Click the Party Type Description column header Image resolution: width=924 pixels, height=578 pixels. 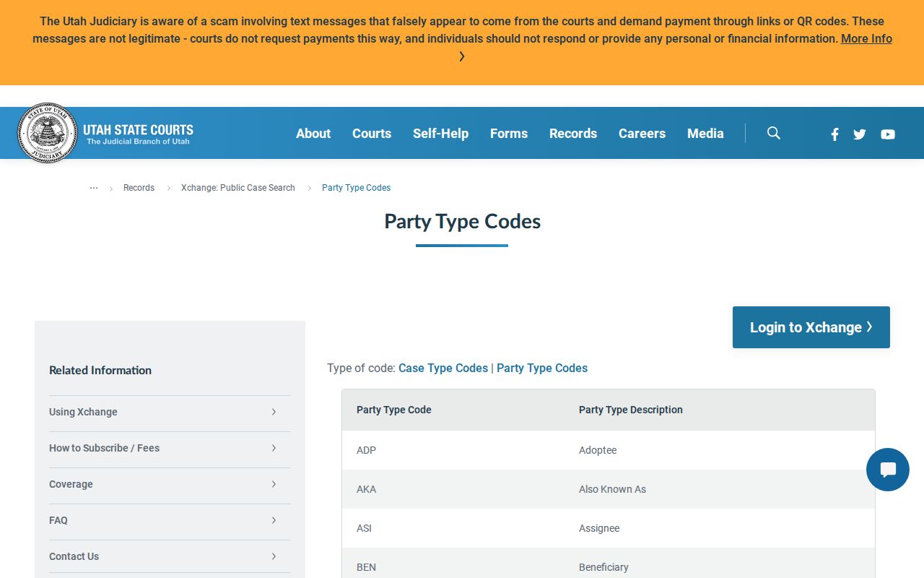click(631, 410)
